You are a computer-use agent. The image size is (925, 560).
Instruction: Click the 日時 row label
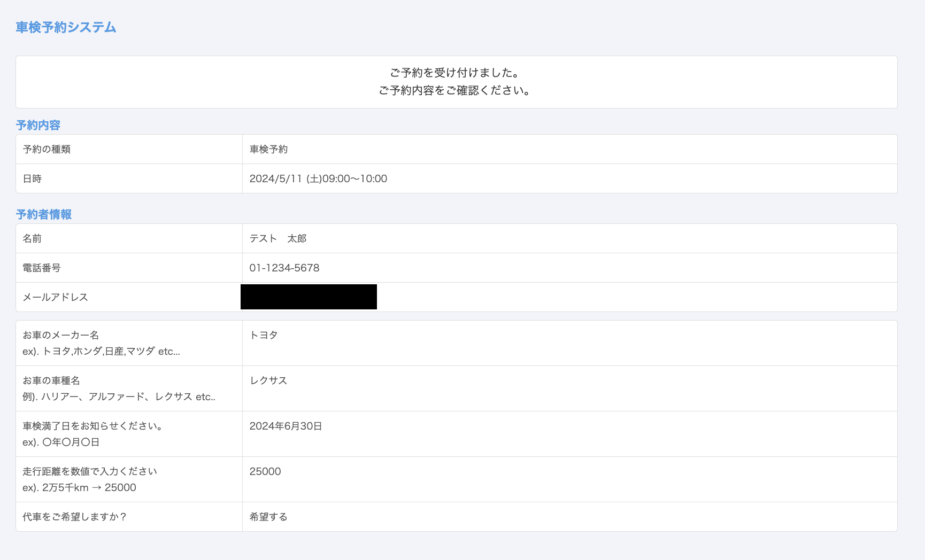click(x=32, y=178)
